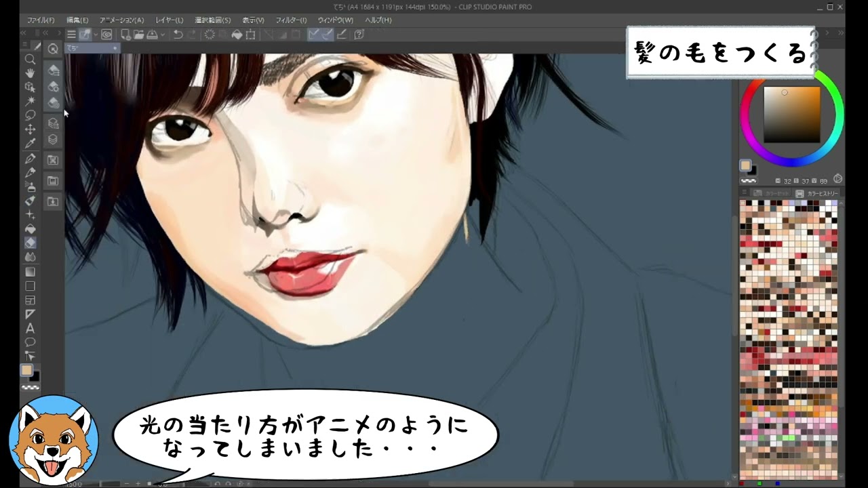The image size is (868, 488).
Task: Switch to the カラーヒストリー tab
Action: click(818, 194)
